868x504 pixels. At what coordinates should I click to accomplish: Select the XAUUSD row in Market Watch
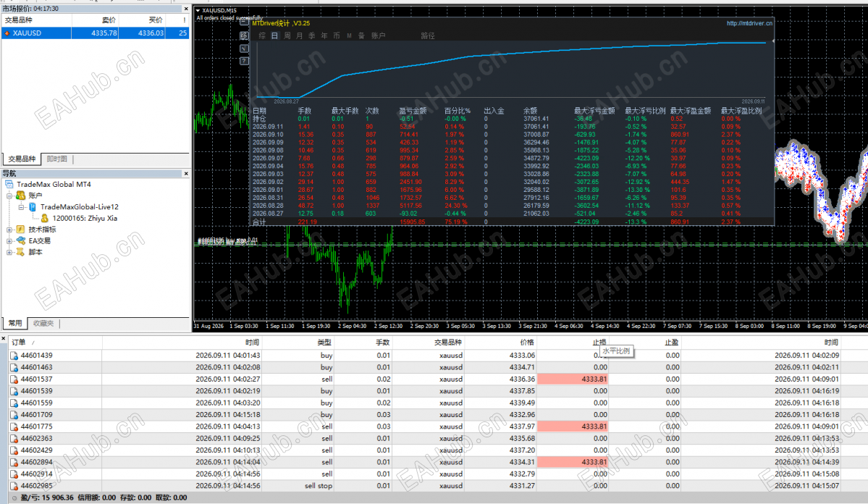tap(96, 33)
